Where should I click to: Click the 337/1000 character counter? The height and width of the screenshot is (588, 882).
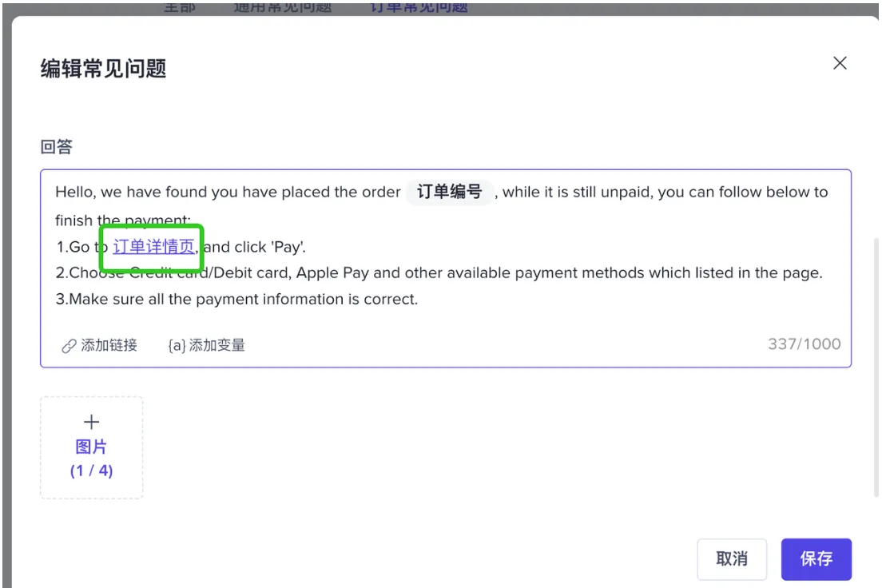[x=805, y=344]
